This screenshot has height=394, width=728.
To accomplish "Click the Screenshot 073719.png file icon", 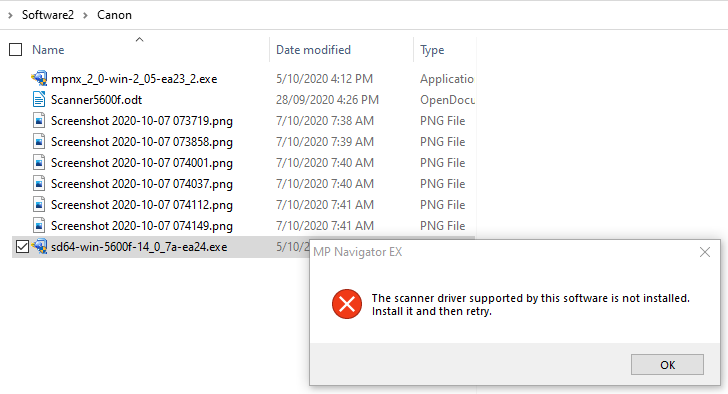I will click(x=39, y=121).
